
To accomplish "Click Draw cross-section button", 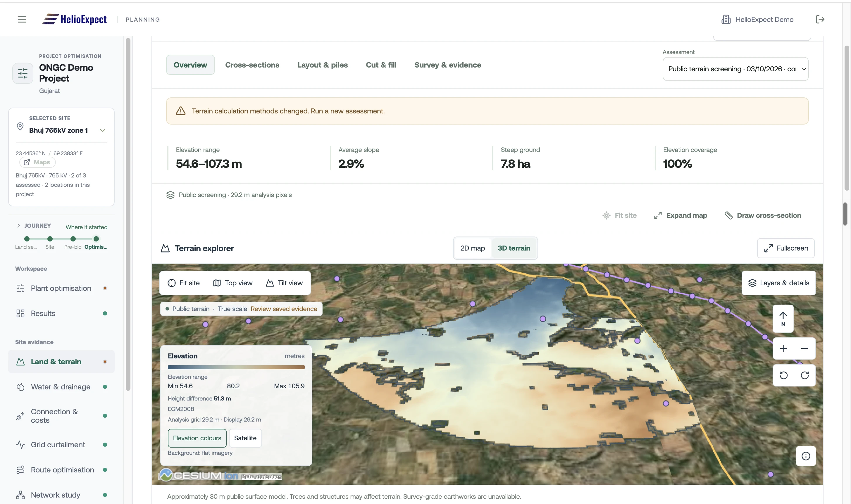I will (x=763, y=215).
